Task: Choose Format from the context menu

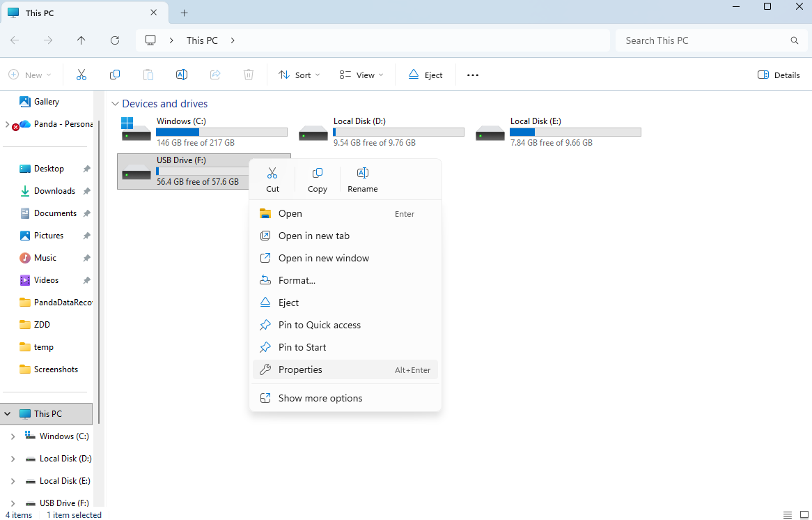Action: pyautogui.click(x=297, y=280)
